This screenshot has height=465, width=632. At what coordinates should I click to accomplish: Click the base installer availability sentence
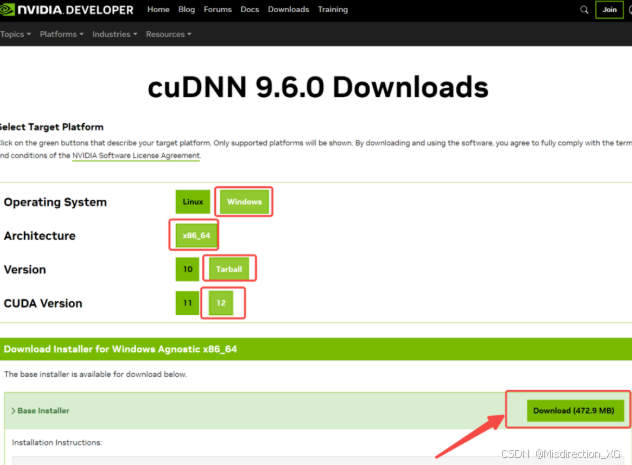(95, 374)
